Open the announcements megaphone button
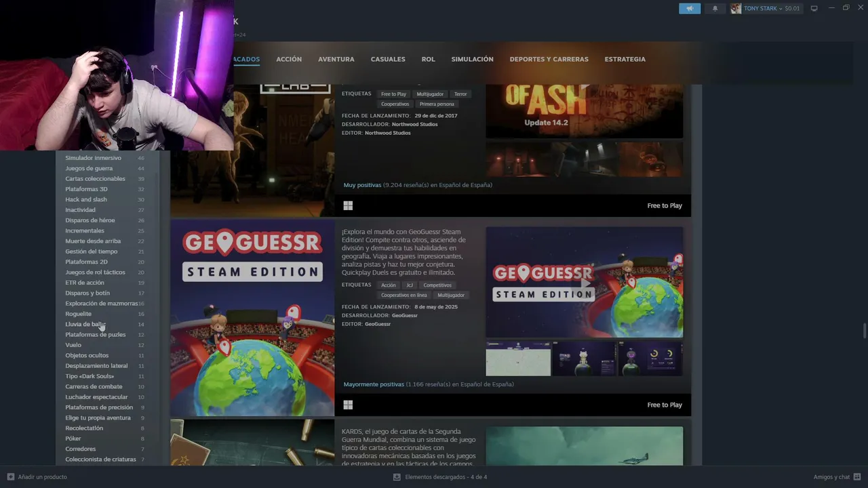 (x=690, y=8)
